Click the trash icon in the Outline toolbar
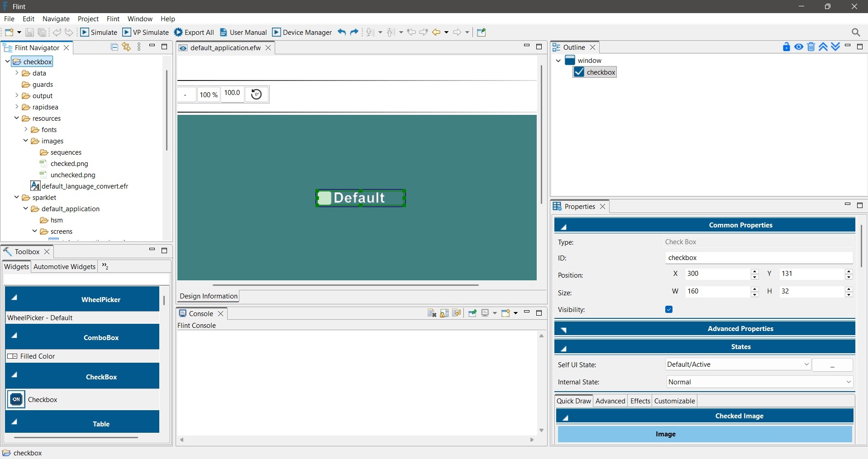The height and width of the screenshot is (459, 868). pyautogui.click(x=811, y=47)
